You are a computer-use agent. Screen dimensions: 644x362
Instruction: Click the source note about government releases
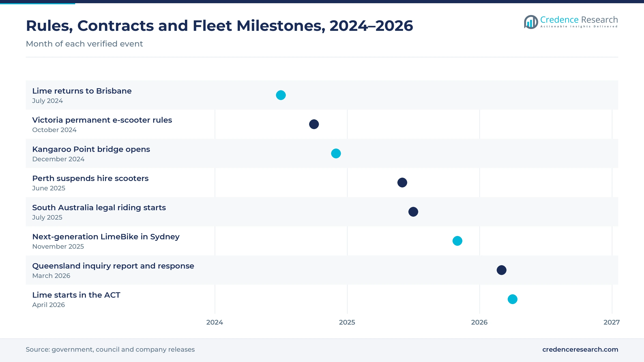pos(110,349)
